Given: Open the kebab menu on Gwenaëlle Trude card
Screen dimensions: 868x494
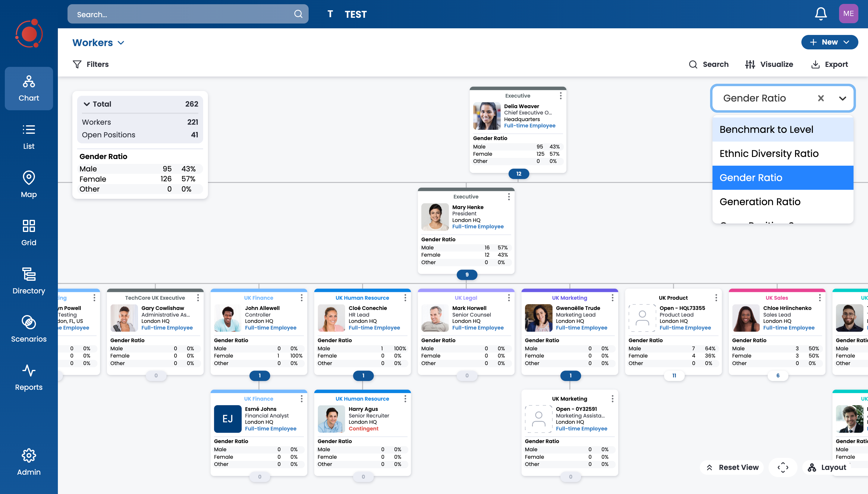Looking at the screenshot, I should point(612,298).
